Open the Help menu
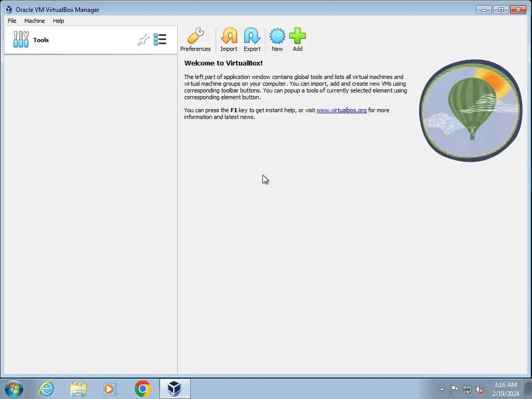Screen dimensions: 532x399 click(x=58, y=21)
